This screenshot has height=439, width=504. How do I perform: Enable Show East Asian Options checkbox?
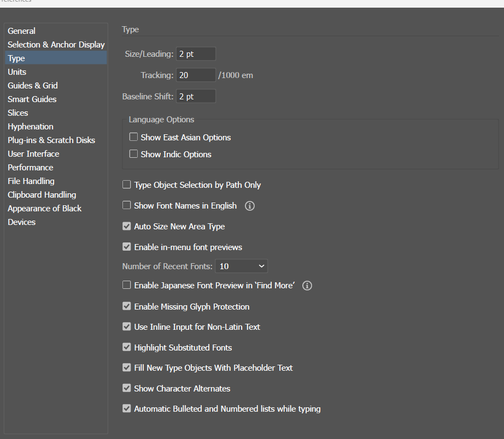(133, 137)
